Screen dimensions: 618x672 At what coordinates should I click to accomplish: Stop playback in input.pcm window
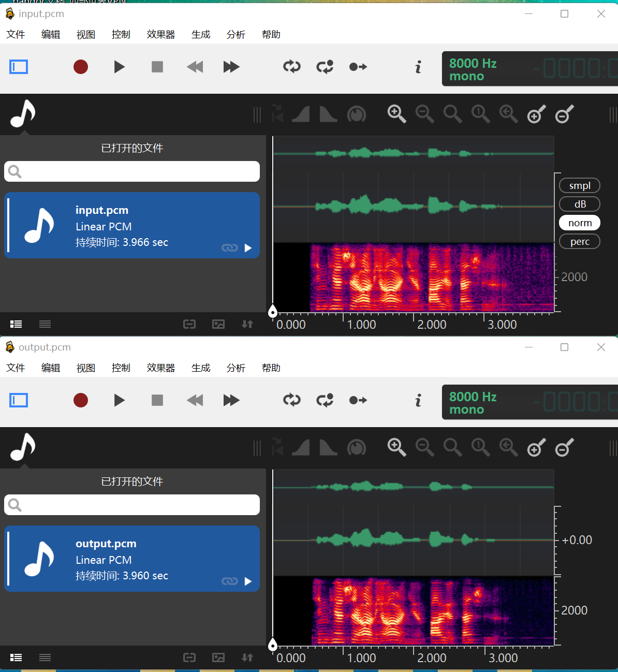pos(157,67)
